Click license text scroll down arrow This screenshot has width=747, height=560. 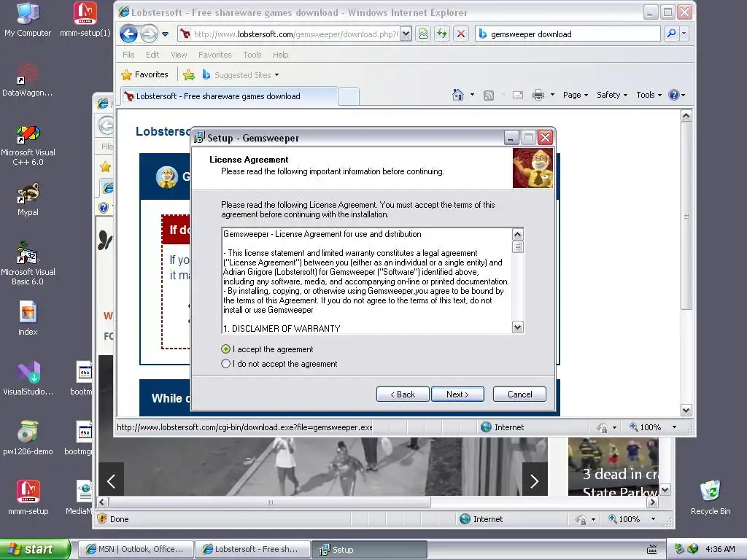click(517, 327)
